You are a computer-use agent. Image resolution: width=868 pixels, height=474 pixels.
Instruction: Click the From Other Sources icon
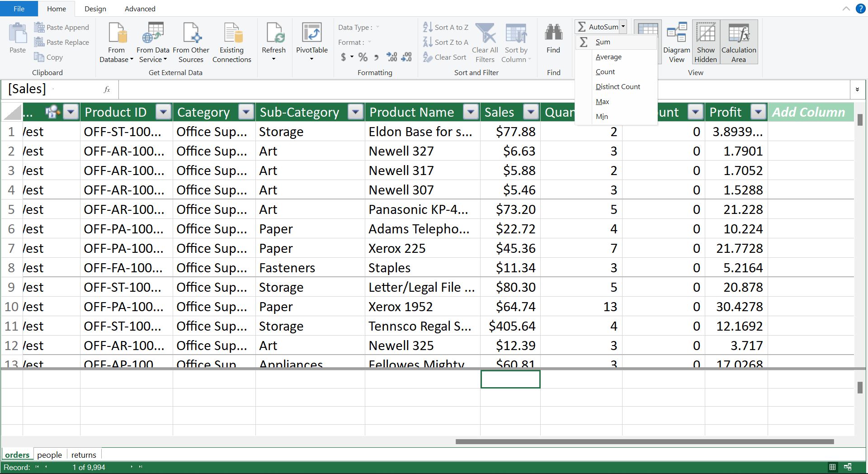[x=191, y=34]
